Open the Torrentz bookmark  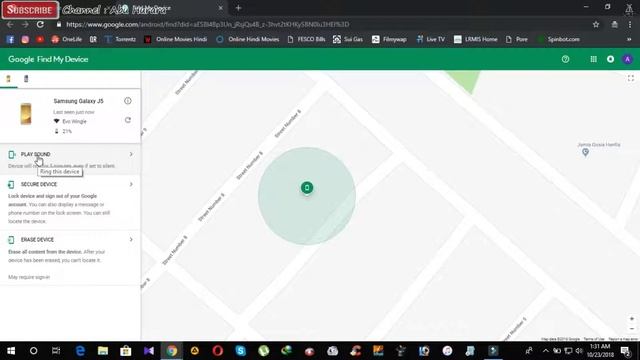click(120, 39)
